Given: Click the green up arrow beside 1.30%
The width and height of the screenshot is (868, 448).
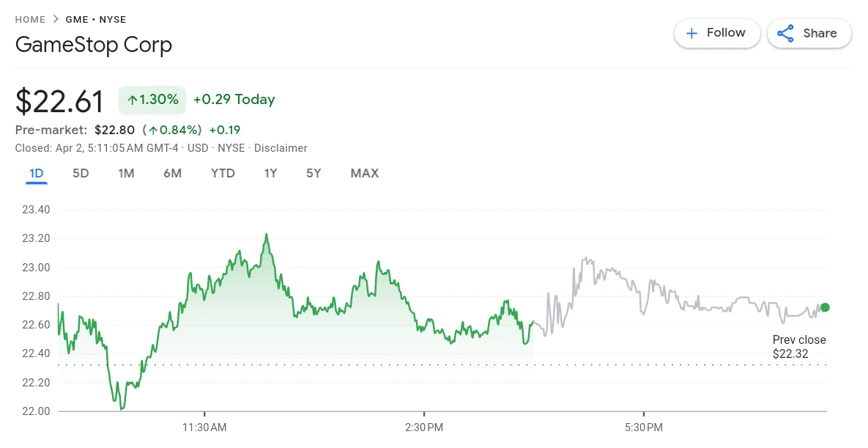Looking at the screenshot, I should click(131, 99).
